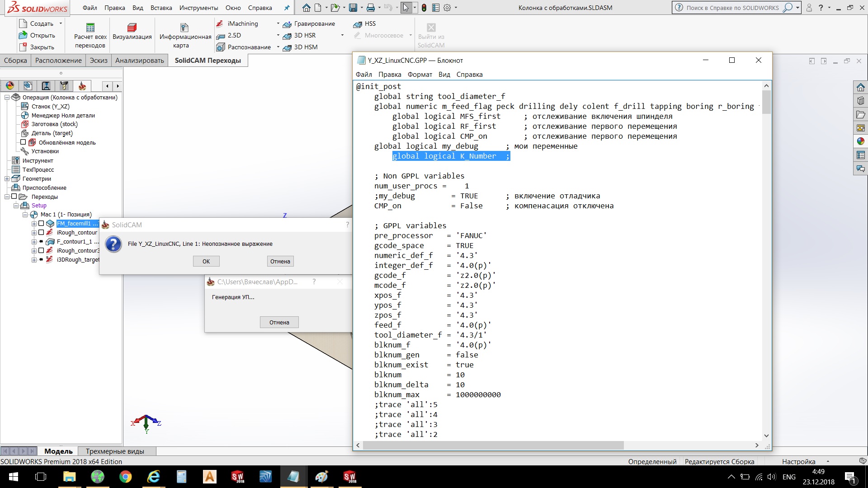
Task: Click the Notepad horizontal scrollbar thumb
Action: (493, 446)
